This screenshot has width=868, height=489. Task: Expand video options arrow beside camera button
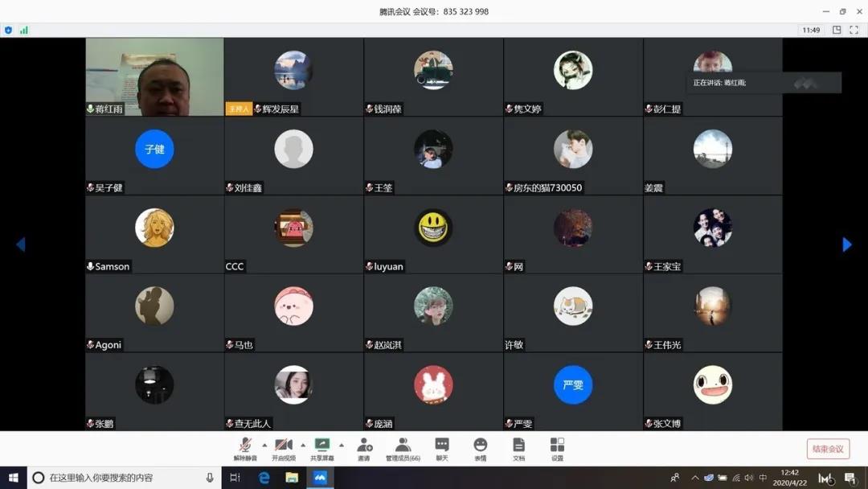(303, 445)
